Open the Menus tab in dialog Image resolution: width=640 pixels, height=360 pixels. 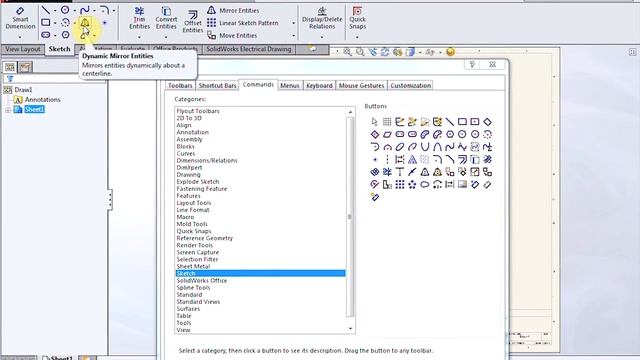290,85
